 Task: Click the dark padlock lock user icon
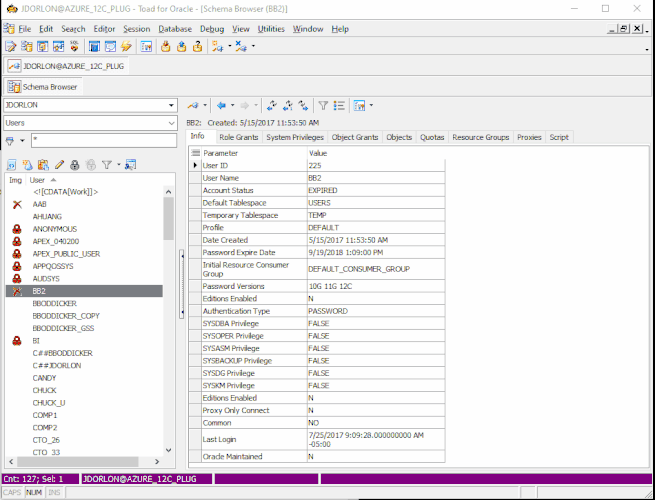coord(75,165)
